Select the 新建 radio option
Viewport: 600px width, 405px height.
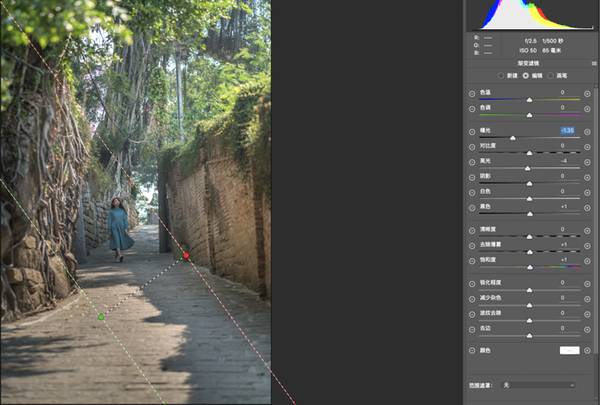tap(502, 76)
